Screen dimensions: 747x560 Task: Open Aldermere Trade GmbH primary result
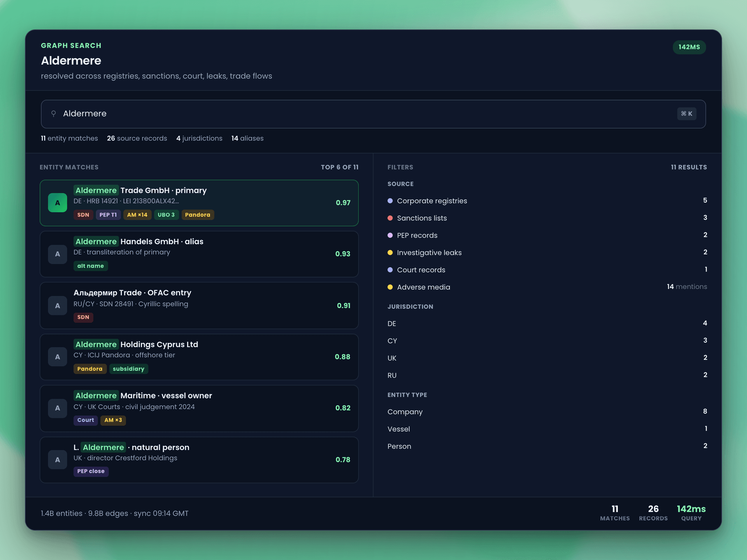tap(199, 203)
